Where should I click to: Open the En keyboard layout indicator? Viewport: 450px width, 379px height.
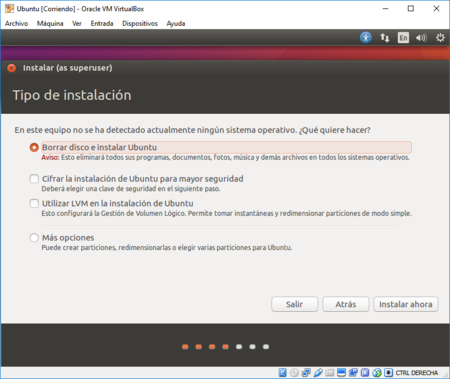[403, 38]
